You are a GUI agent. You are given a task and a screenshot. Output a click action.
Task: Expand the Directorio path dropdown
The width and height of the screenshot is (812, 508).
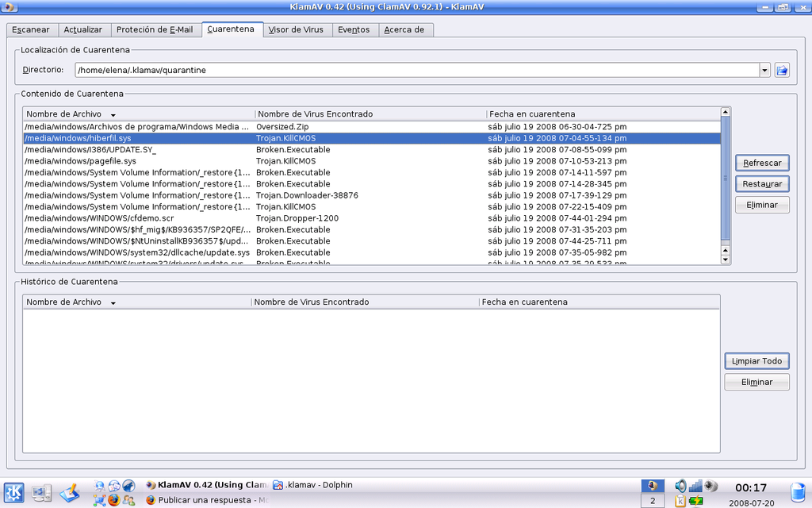point(765,70)
